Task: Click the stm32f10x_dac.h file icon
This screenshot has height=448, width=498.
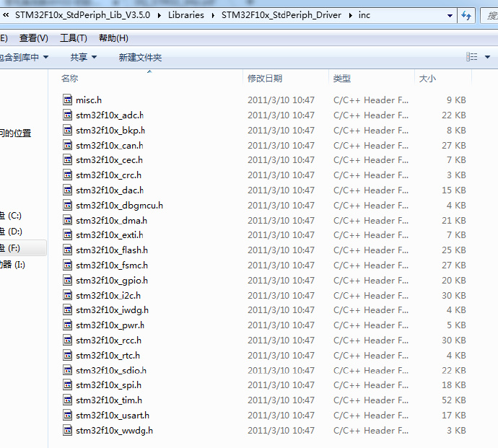Action: click(x=67, y=190)
